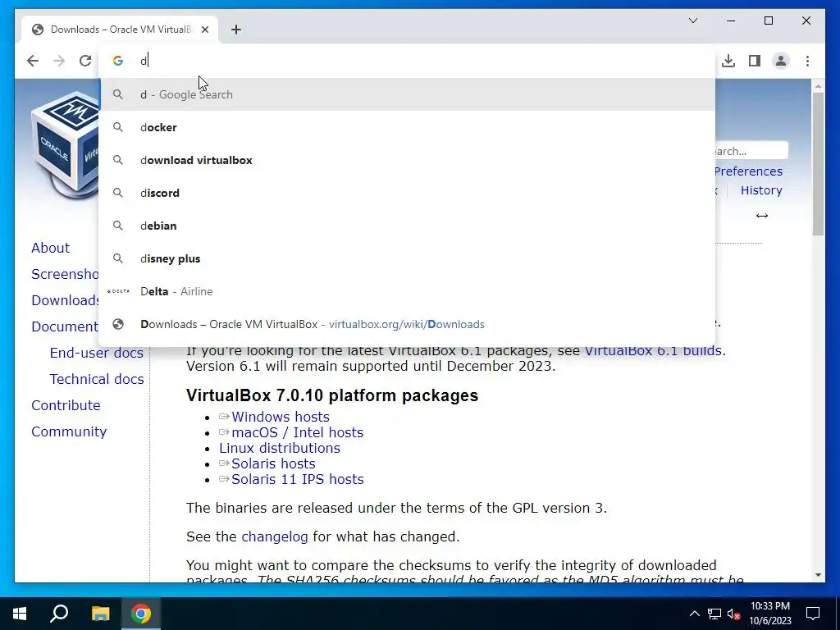Open the macOS / Intel hosts link
The width and height of the screenshot is (840, 630).
[x=297, y=432]
